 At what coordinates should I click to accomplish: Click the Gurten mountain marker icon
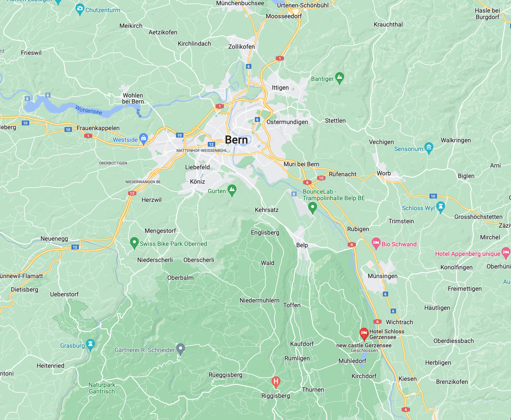[232, 191]
